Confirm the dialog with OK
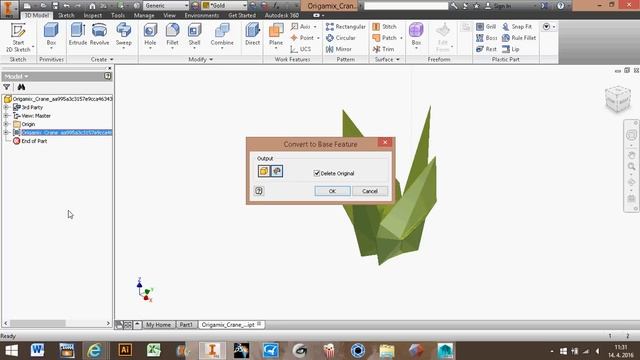This screenshot has width=640, height=360. (332, 191)
